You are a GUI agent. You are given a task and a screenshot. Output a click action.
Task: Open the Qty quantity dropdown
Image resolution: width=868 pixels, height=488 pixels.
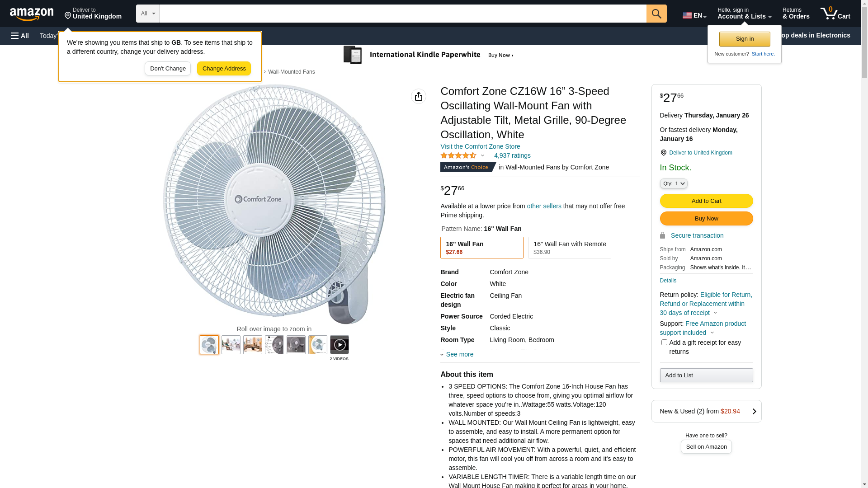[674, 183]
